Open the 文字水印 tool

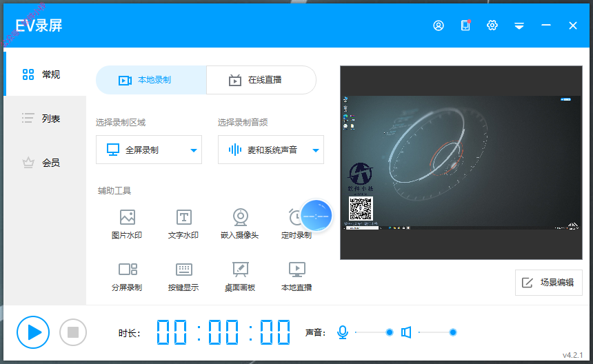[x=183, y=224]
